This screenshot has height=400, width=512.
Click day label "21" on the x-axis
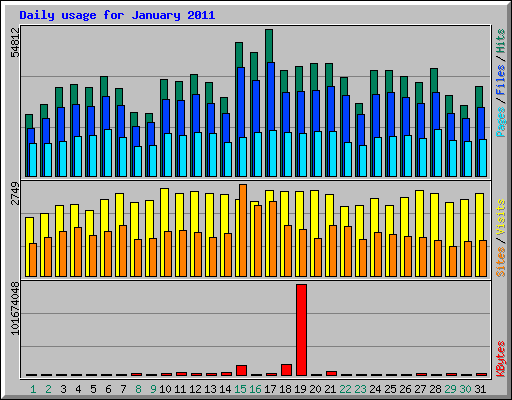(x=330, y=389)
